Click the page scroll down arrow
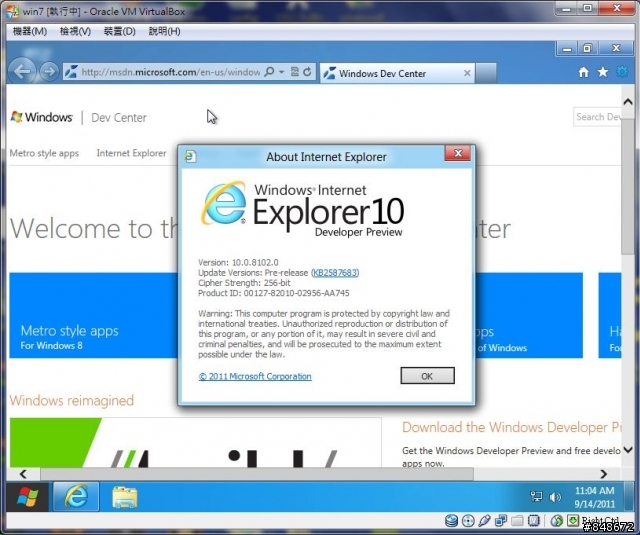 point(628,450)
